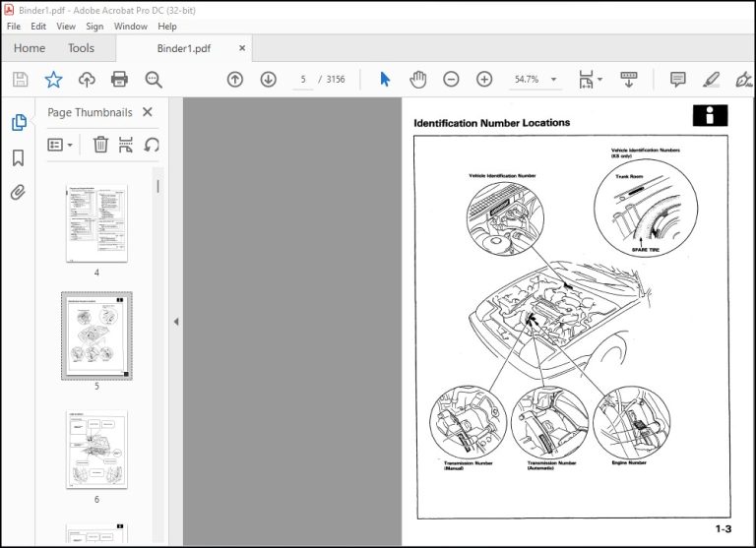Select the Binder1.pdf document tab

coord(184,48)
